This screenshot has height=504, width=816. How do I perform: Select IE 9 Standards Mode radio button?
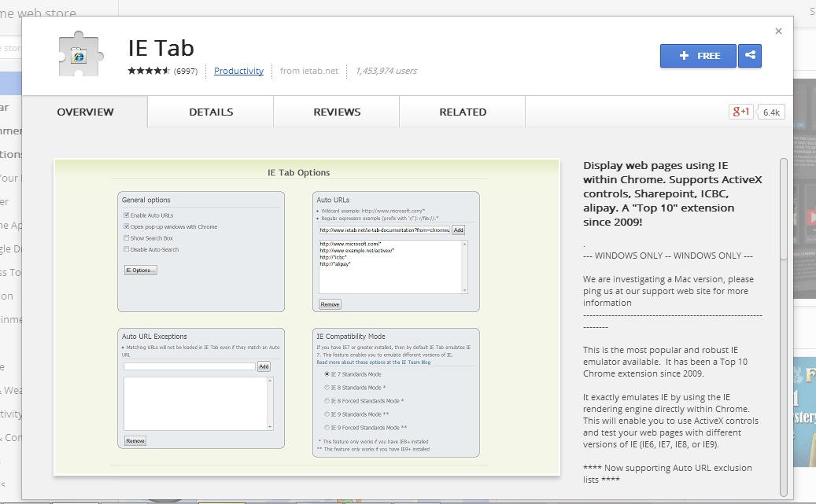(x=327, y=414)
